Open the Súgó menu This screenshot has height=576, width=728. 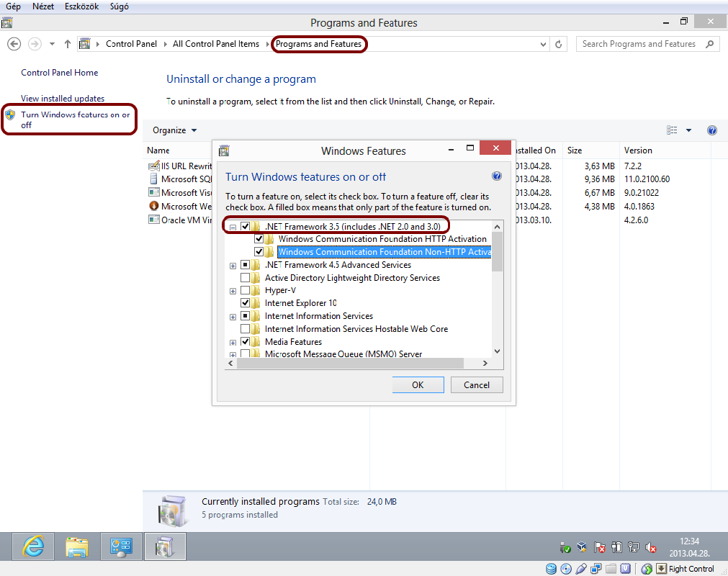(120, 6)
